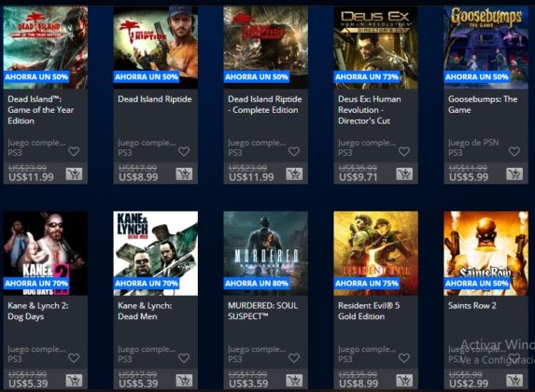Open Kane & Lynch: Dead Men title link
This screenshot has width=535, height=392.
[x=145, y=311]
